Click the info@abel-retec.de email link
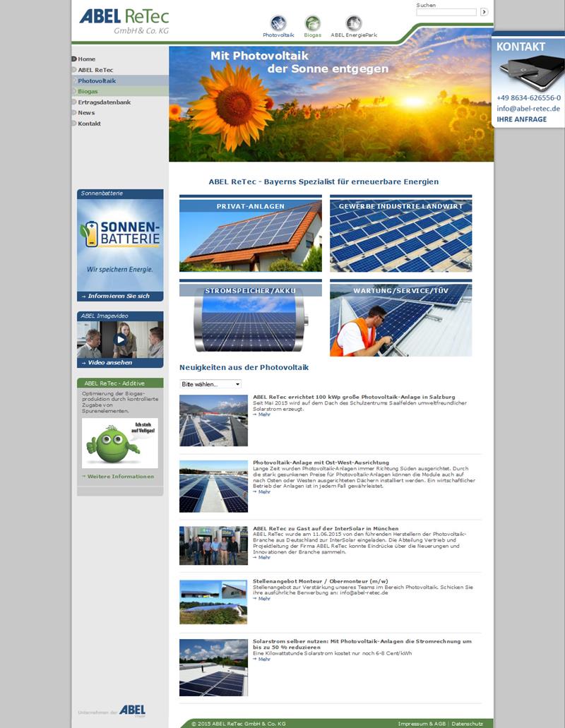The height and width of the screenshot is (728, 565). [x=528, y=109]
